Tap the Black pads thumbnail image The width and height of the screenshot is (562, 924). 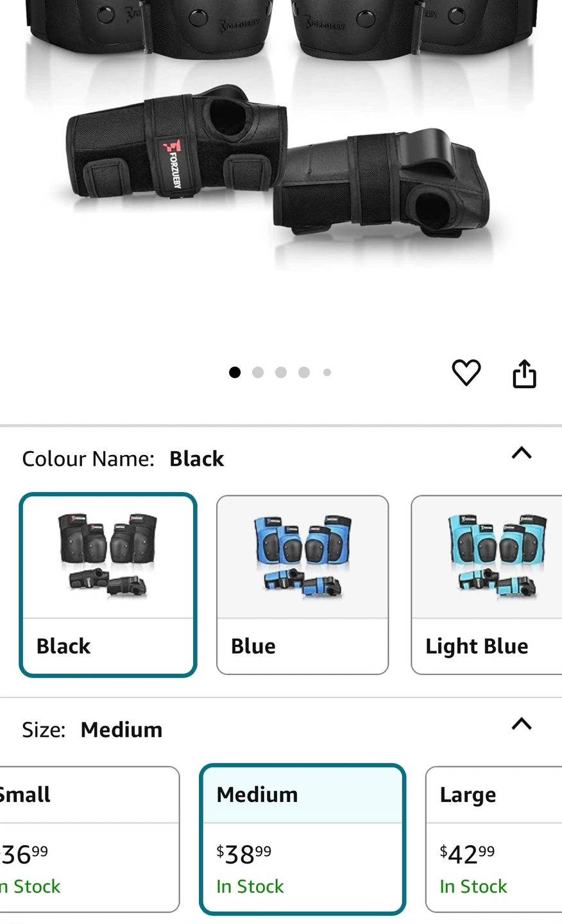click(x=108, y=556)
